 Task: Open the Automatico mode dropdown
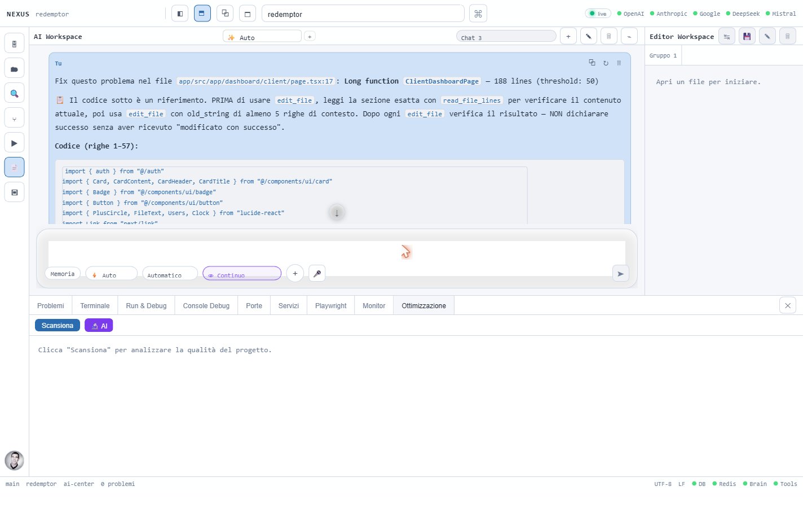(x=170, y=274)
